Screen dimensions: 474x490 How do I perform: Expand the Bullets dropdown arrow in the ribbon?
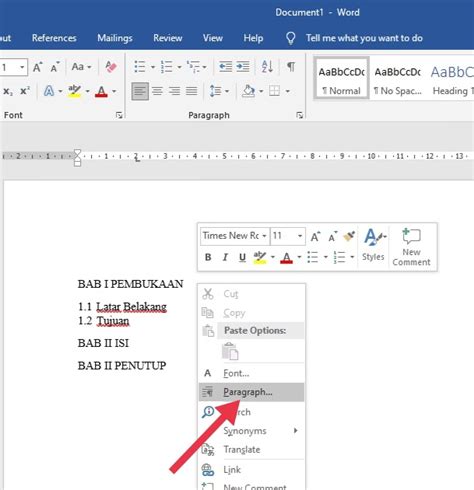click(x=153, y=67)
